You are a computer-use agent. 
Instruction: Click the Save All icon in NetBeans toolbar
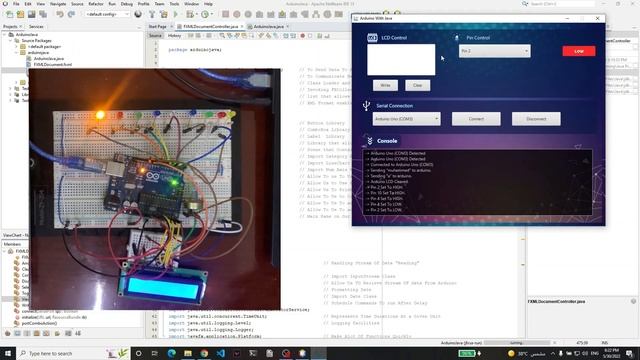click(x=42, y=14)
